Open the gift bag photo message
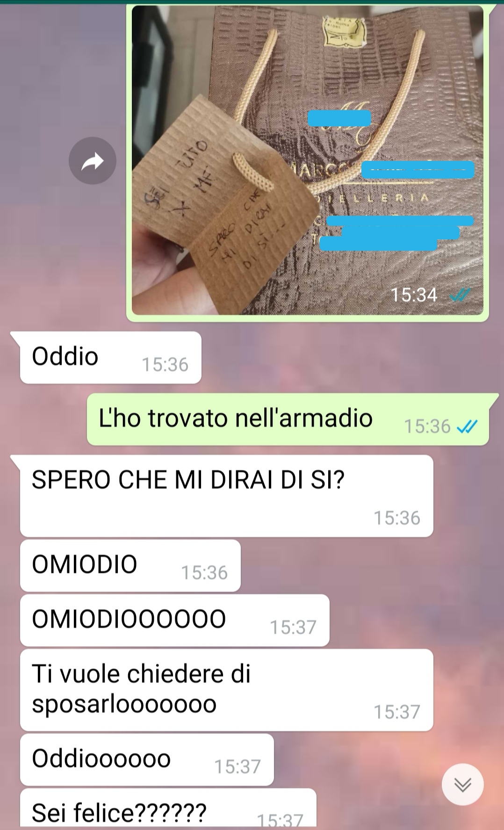Image resolution: width=504 pixels, height=830 pixels. (x=308, y=160)
